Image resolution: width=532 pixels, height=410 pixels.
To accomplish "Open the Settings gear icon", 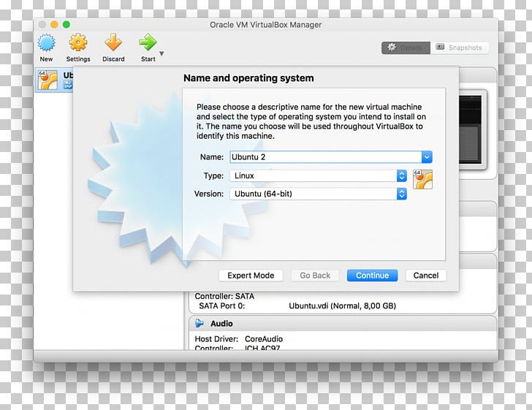I will click(x=78, y=42).
